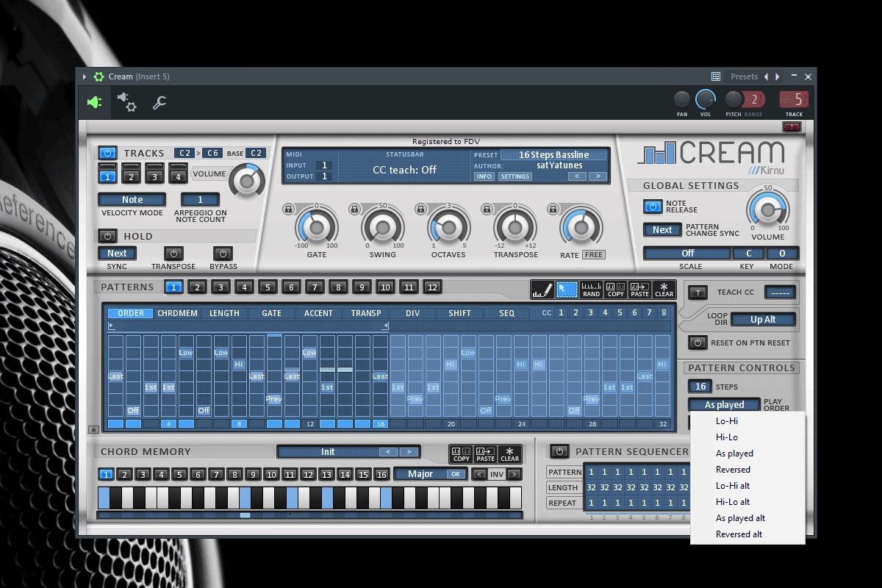
Task: Copy chord memory with COPY icon
Action: [461, 454]
